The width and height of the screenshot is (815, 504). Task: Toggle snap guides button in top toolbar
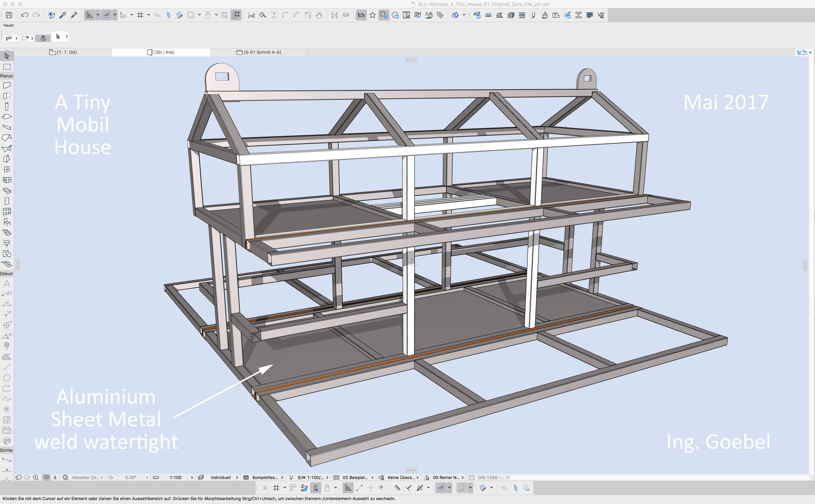point(106,15)
